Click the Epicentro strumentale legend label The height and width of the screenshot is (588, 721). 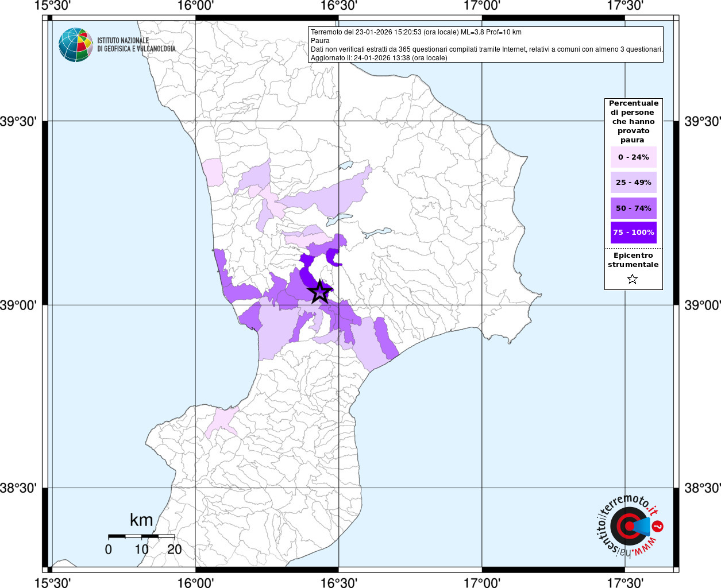click(633, 260)
